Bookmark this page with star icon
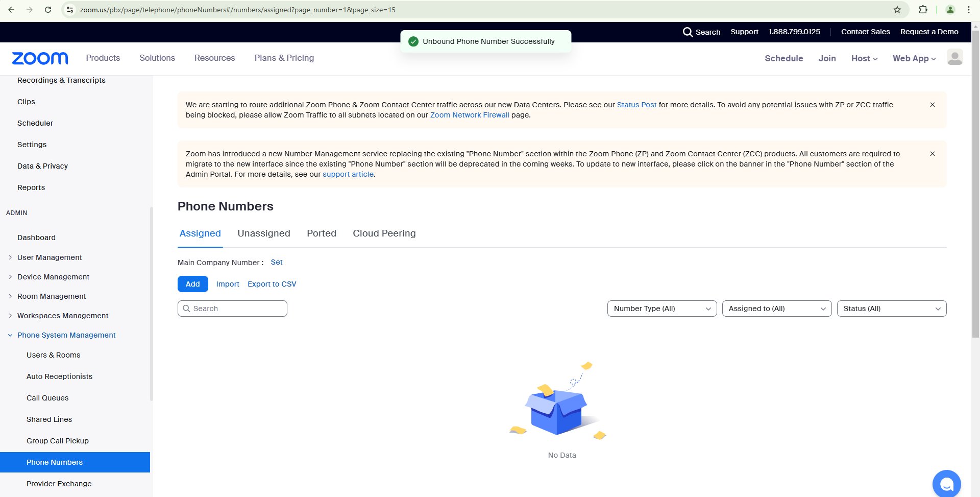 897,10
